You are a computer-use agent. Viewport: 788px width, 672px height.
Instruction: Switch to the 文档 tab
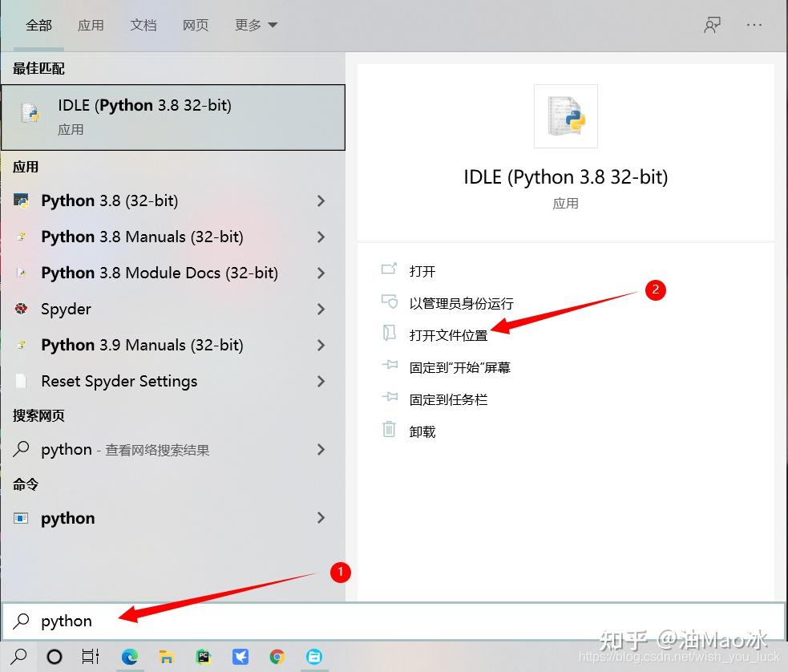[x=143, y=25]
